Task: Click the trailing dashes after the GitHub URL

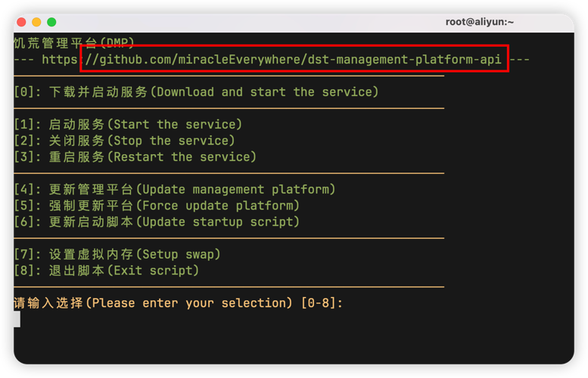Action: coord(519,59)
